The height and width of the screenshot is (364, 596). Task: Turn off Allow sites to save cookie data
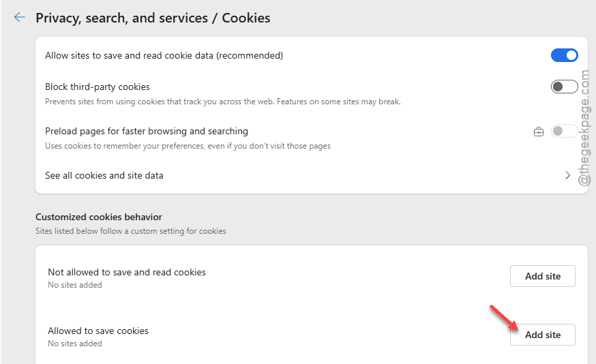click(x=565, y=55)
